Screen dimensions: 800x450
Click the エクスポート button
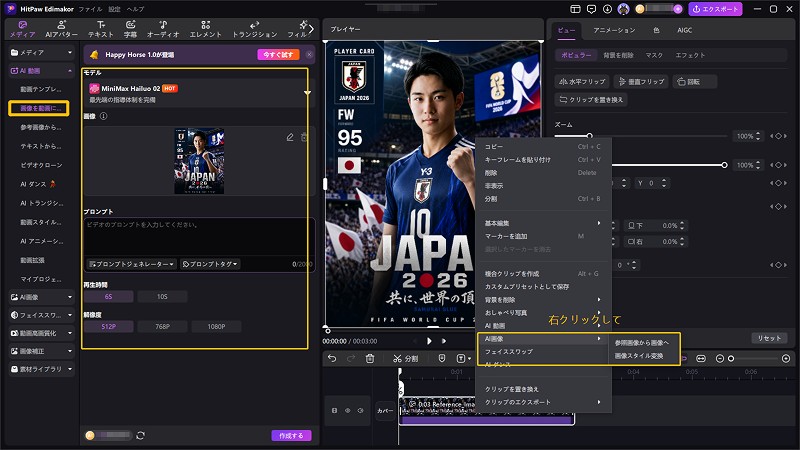(715, 9)
